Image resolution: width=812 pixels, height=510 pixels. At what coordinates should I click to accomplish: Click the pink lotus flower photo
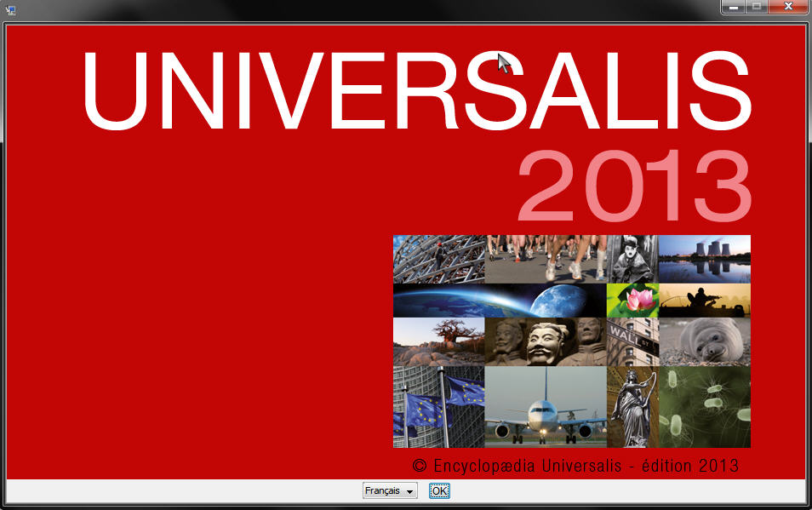[x=632, y=301]
